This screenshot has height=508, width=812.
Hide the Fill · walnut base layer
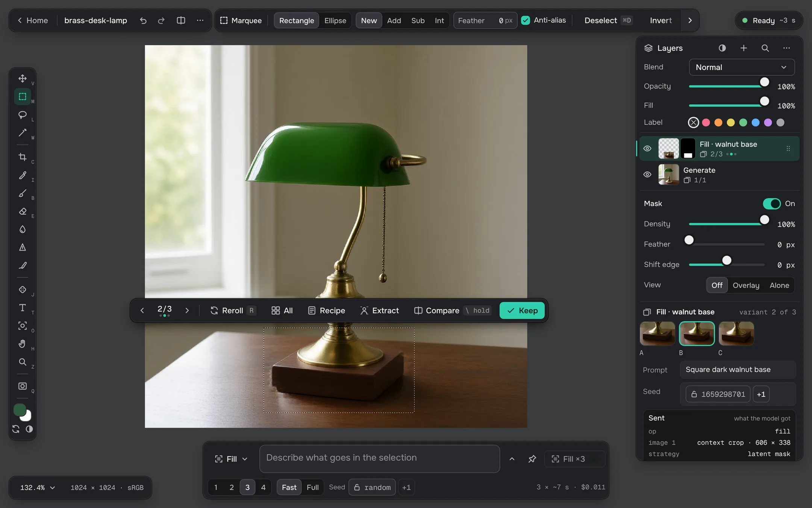(647, 149)
